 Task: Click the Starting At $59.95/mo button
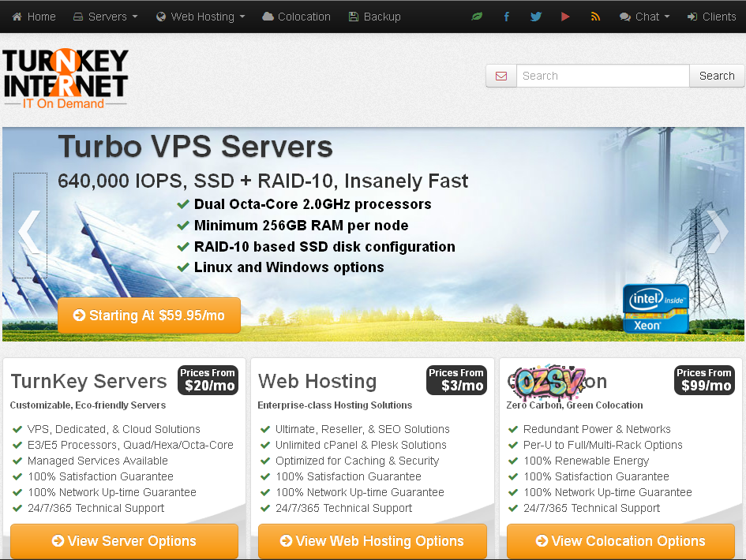[149, 315]
